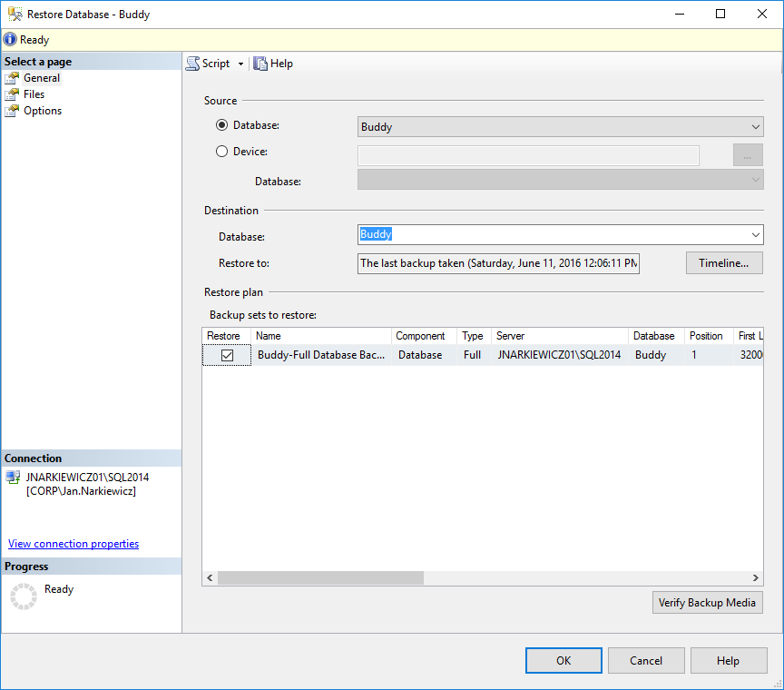Open the source Database dropdown showing Buddy
The width and height of the screenshot is (784, 690).
(757, 126)
